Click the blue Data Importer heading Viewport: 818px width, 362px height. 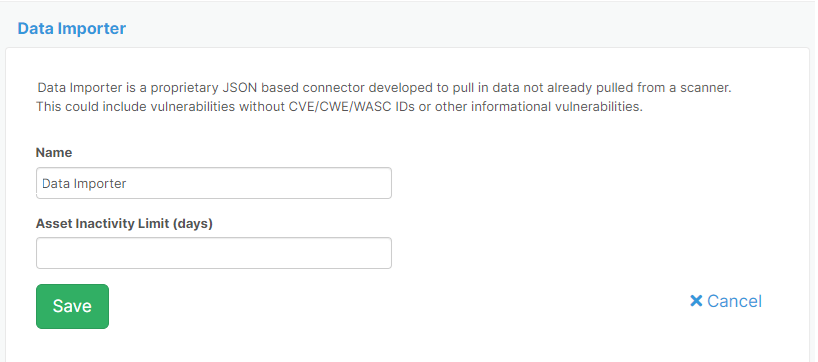pos(72,28)
